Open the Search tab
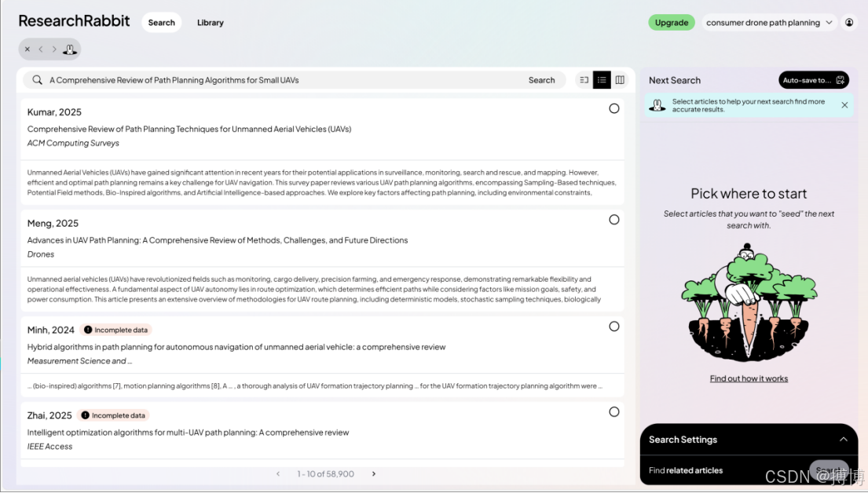 point(161,23)
